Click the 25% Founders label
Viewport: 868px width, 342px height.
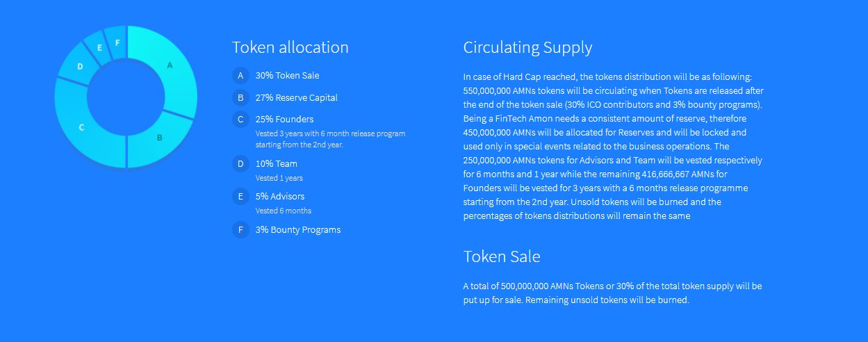pyautogui.click(x=284, y=119)
